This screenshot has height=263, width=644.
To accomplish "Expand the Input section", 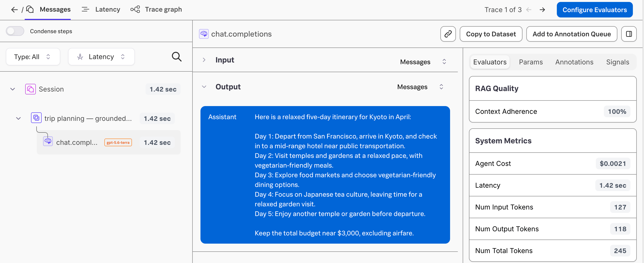I will click(x=204, y=60).
